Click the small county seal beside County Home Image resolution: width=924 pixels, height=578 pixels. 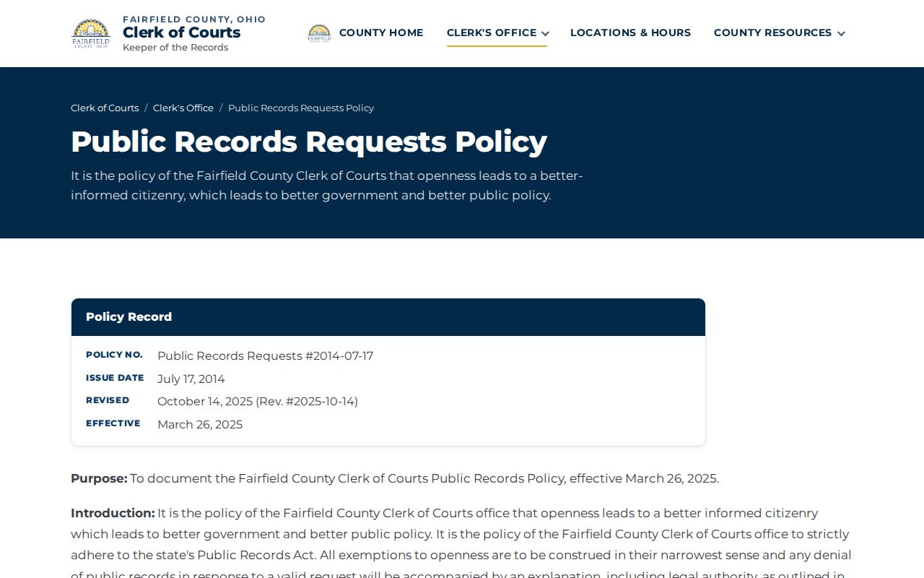pyautogui.click(x=319, y=33)
